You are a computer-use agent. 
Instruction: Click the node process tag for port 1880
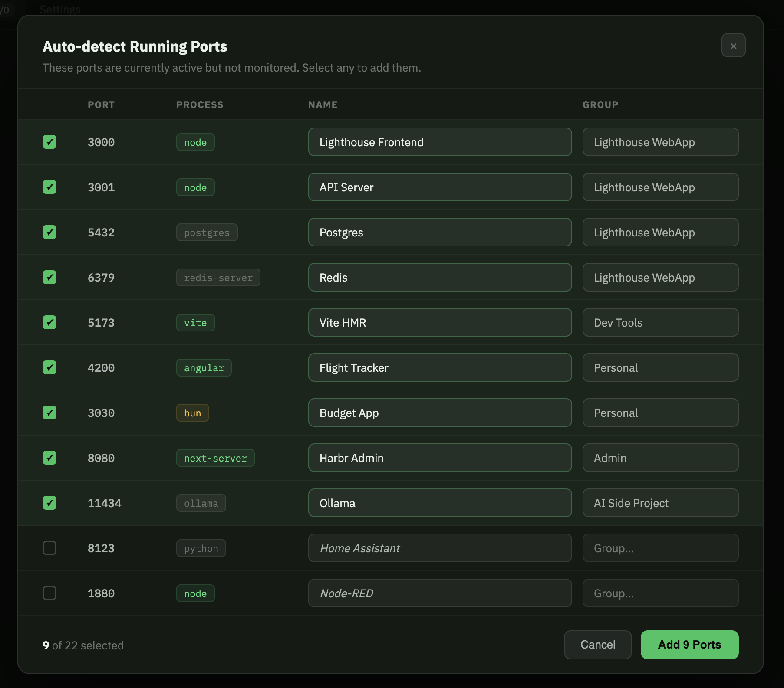tap(195, 593)
